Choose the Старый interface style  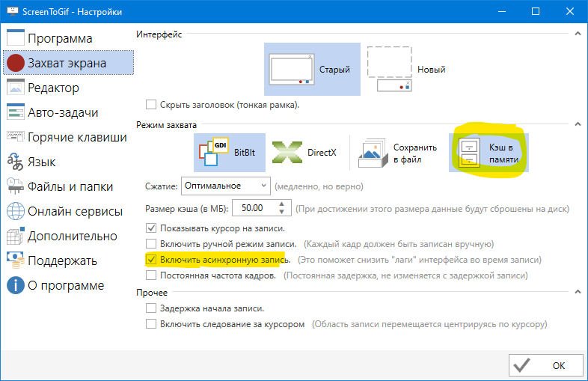(312, 69)
